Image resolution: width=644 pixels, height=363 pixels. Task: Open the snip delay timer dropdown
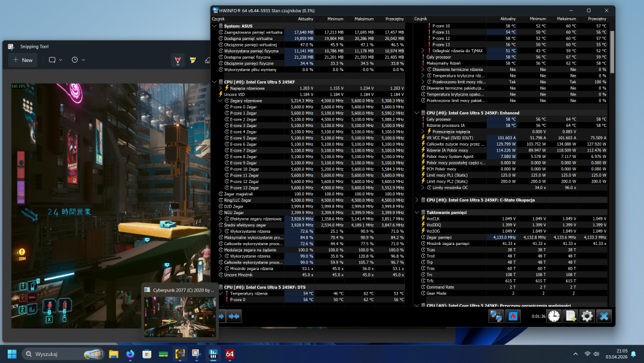[x=78, y=60]
